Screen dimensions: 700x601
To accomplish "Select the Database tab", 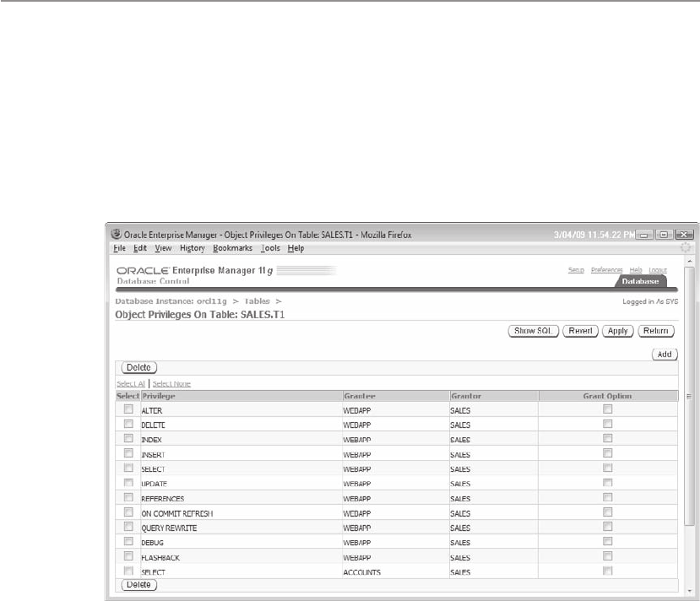I will pos(641,282).
